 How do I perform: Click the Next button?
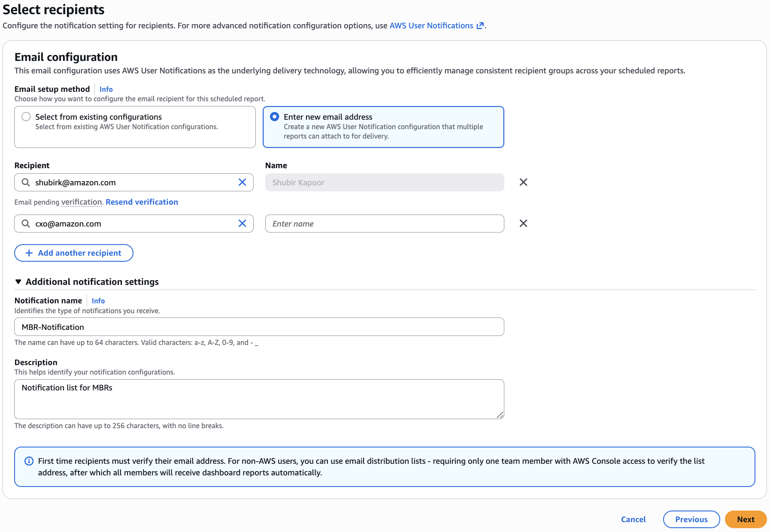coord(746,519)
